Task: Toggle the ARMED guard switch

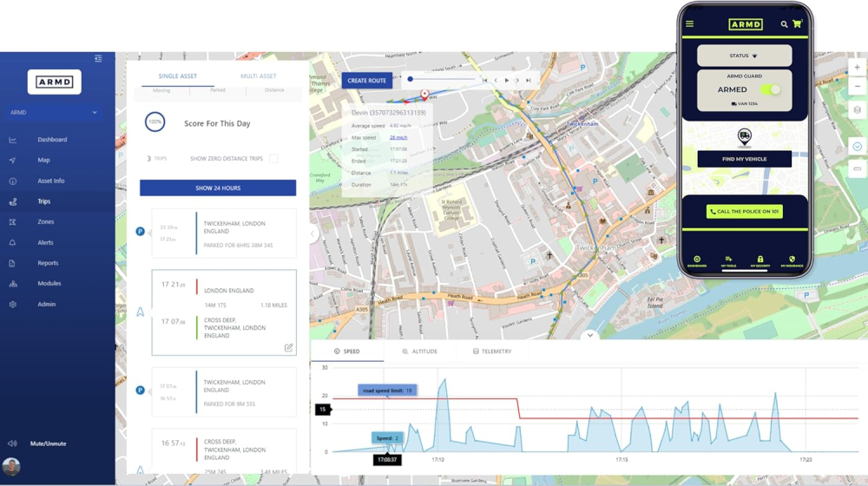Action: (770, 89)
